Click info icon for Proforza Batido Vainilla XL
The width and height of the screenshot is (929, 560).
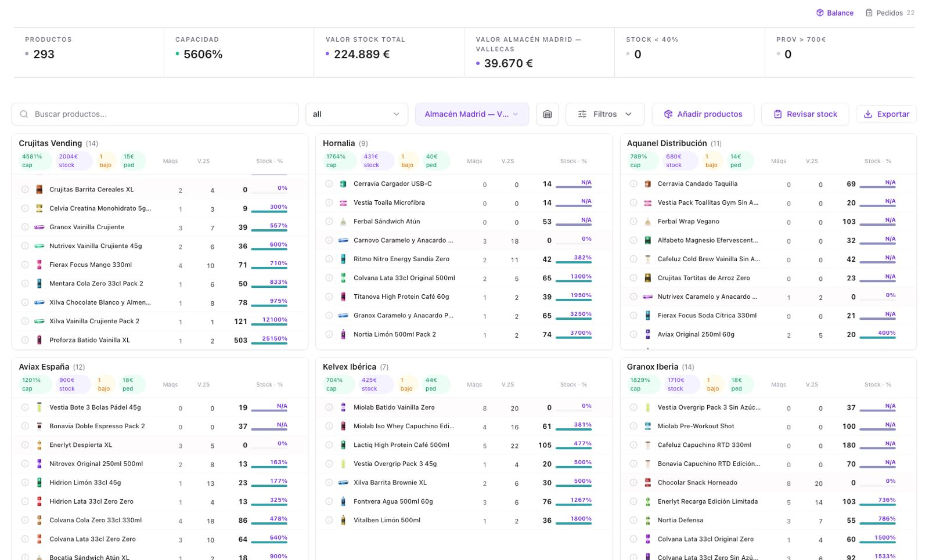click(x=25, y=341)
